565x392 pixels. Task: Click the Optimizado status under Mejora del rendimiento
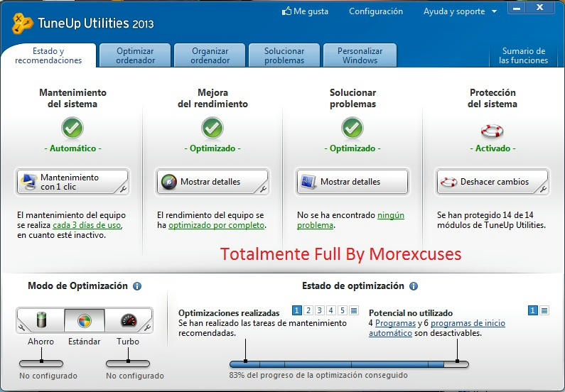click(x=212, y=148)
